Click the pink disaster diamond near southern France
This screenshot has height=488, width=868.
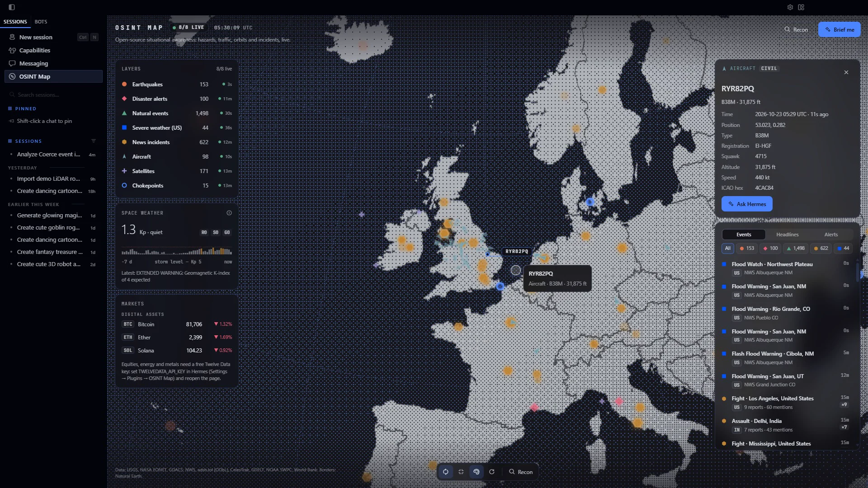click(x=534, y=408)
